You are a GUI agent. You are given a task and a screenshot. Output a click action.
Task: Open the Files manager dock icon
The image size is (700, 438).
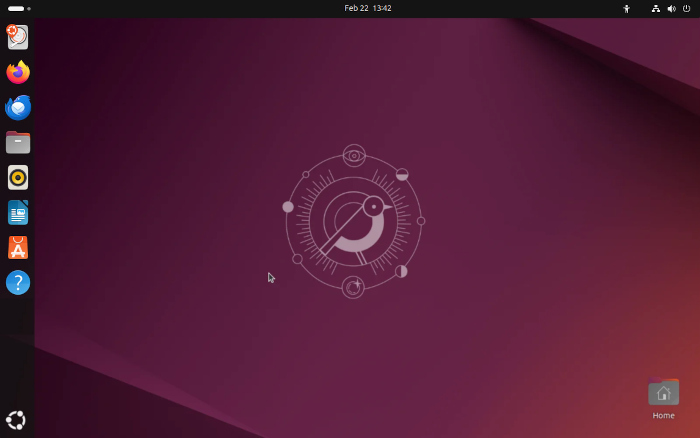18,142
